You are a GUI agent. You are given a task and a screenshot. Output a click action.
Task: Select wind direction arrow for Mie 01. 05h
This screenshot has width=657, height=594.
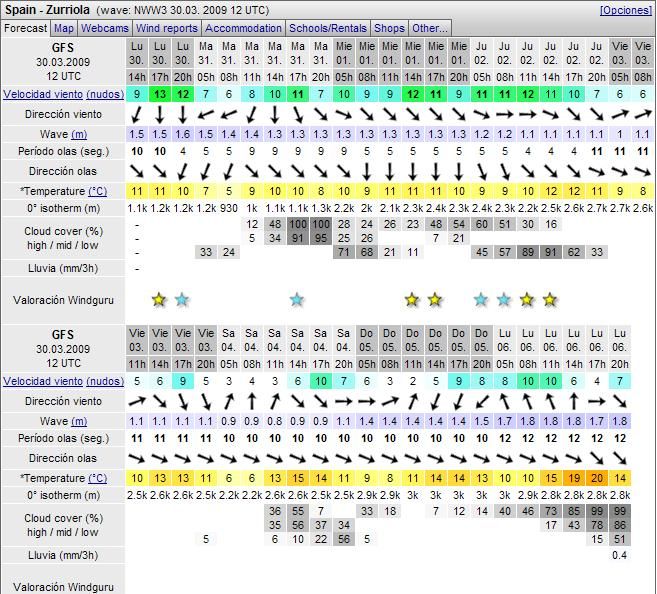[344, 114]
